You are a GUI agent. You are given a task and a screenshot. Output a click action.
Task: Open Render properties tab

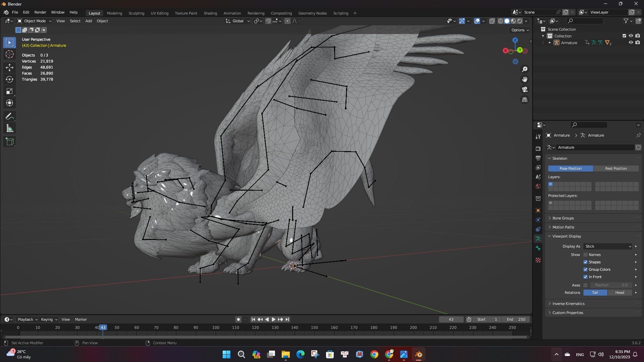[538, 148]
